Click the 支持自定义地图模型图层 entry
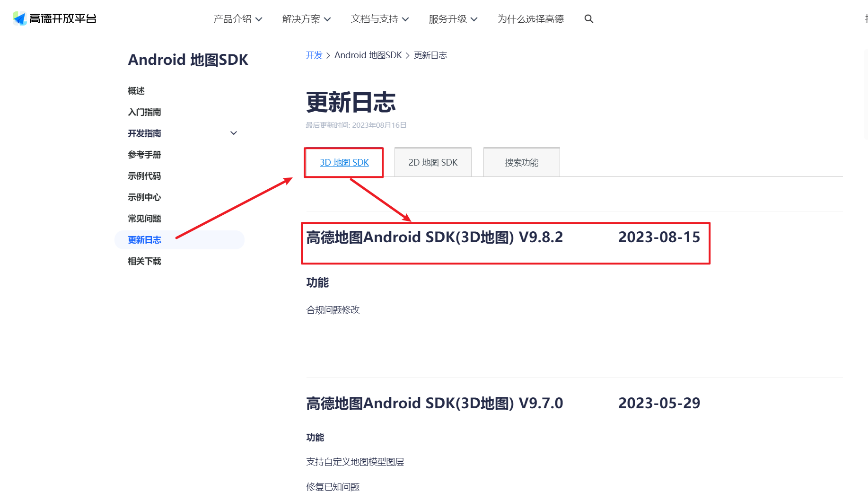The height and width of the screenshot is (501, 868). click(x=355, y=462)
